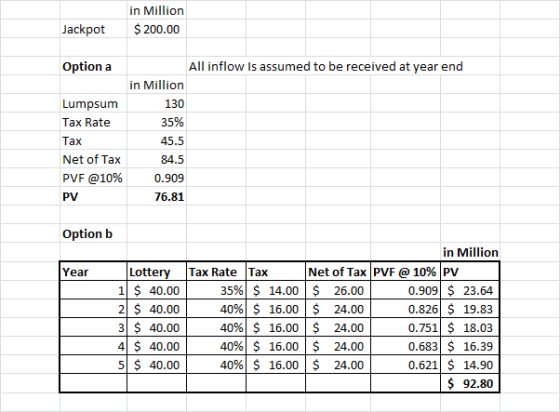
Task: Click the year 3 PV $ 18.03
Action: (470, 327)
